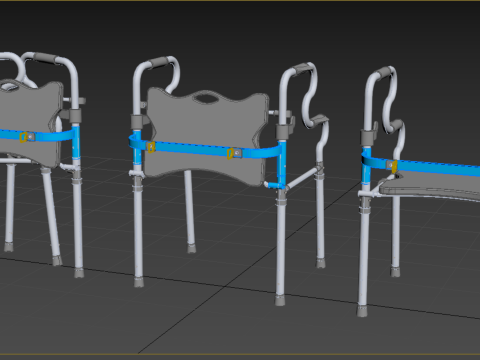Click the rubber foot of the right walker's front leg

click(x=362, y=311)
